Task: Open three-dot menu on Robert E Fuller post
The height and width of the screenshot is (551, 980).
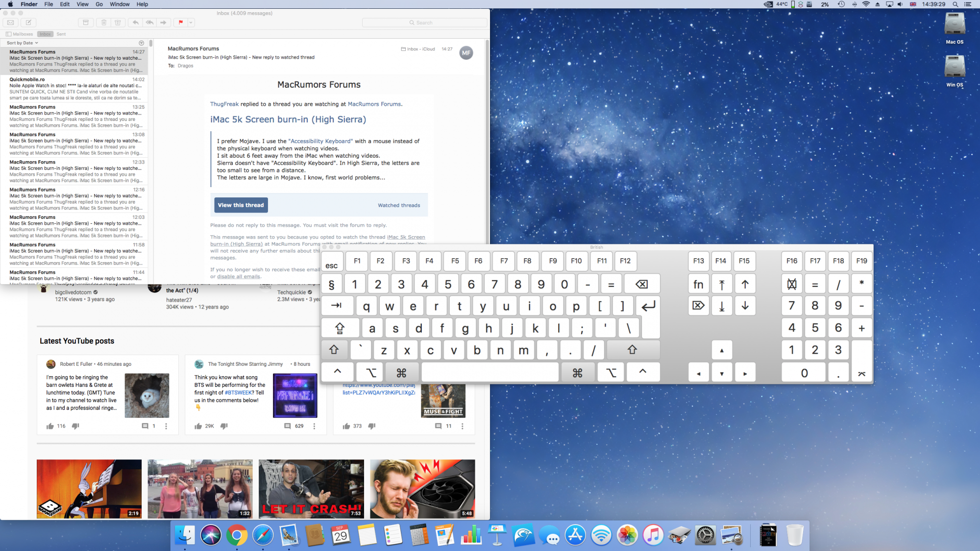Action: [x=166, y=426]
